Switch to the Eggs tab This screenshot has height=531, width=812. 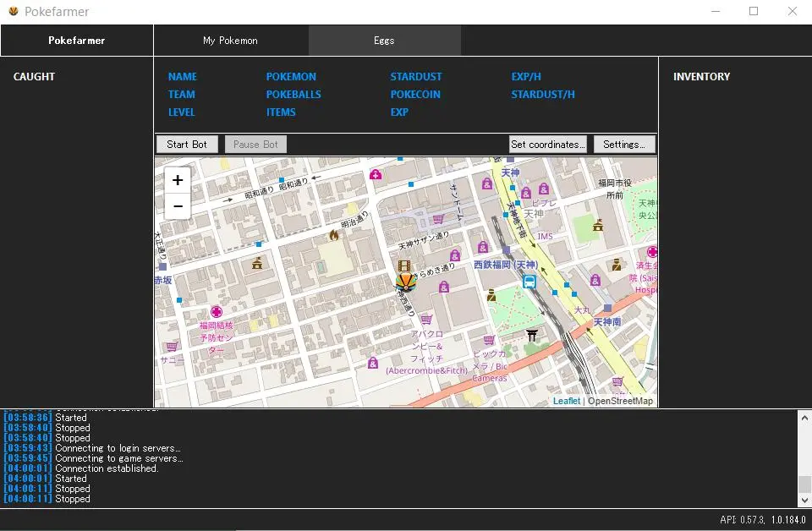(x=384, y=41)
